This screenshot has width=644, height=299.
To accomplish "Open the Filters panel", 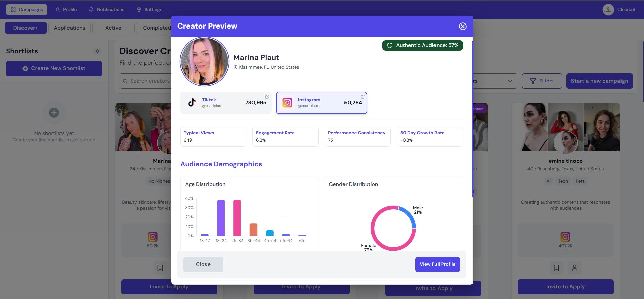I will [542, 81].
